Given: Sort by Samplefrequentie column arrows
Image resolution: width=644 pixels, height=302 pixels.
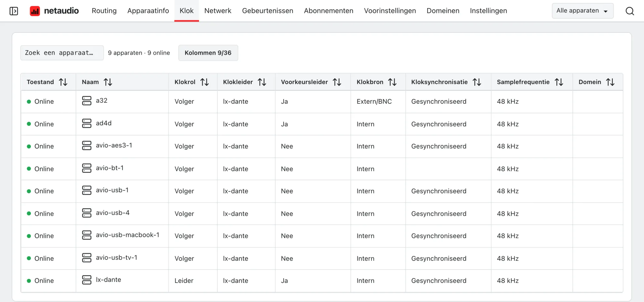Looking at the screenshot, I should [x=559, y=82].
